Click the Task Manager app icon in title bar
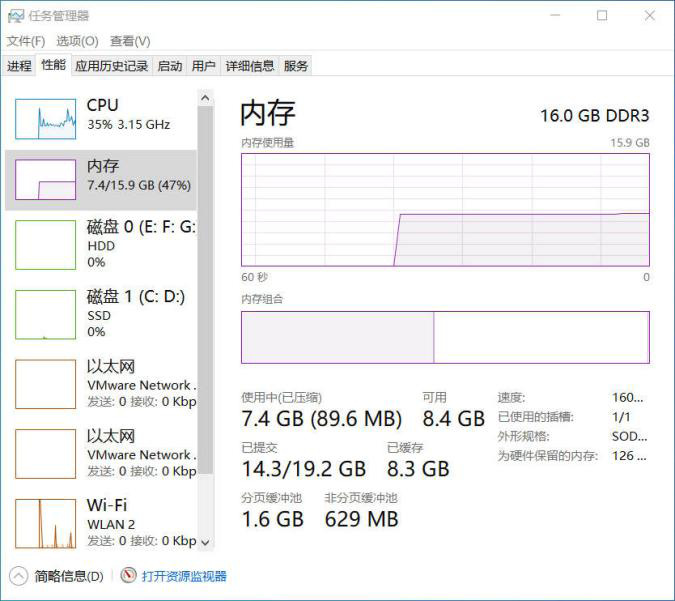 (x=14, y=16)
